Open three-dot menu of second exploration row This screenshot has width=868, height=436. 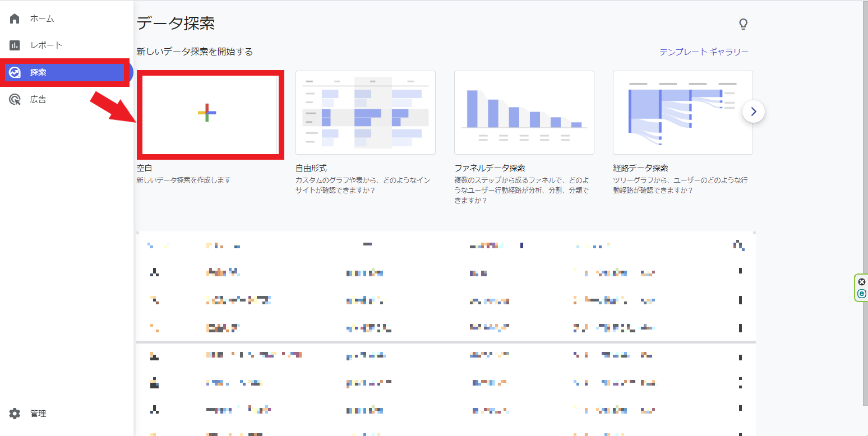(x=740, y=300)
